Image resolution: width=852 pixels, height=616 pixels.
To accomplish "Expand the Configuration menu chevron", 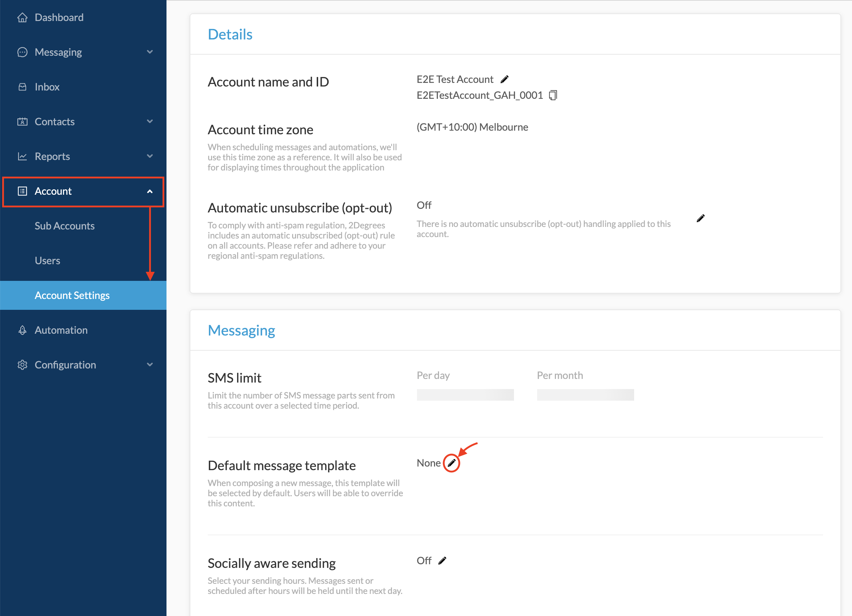I will pos(150,365).
